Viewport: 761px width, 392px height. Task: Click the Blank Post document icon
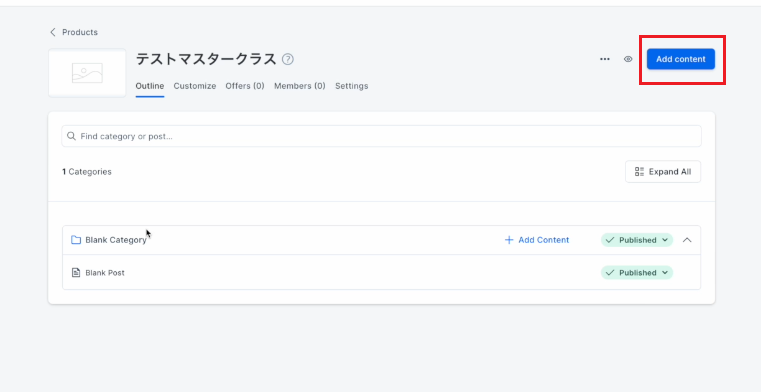(x=76, y=273)
